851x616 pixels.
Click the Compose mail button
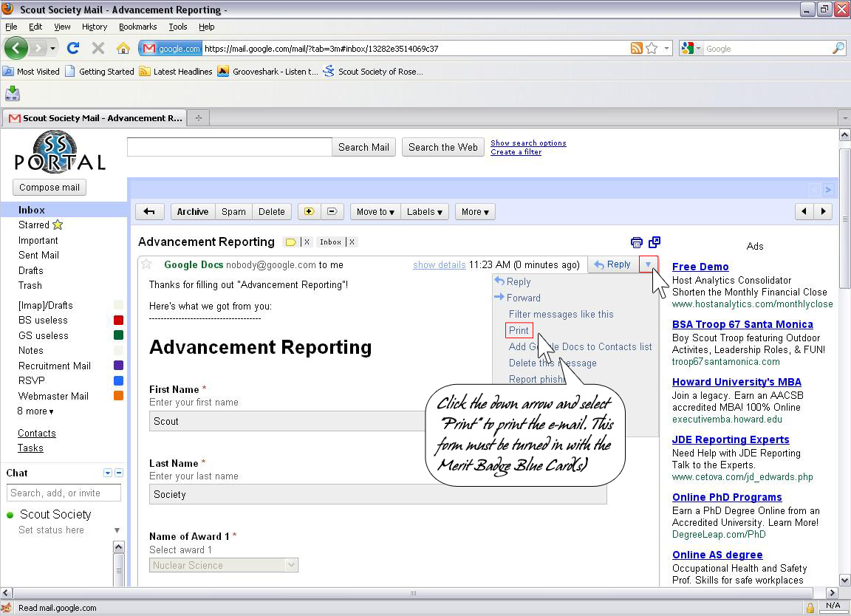point(49,188)
